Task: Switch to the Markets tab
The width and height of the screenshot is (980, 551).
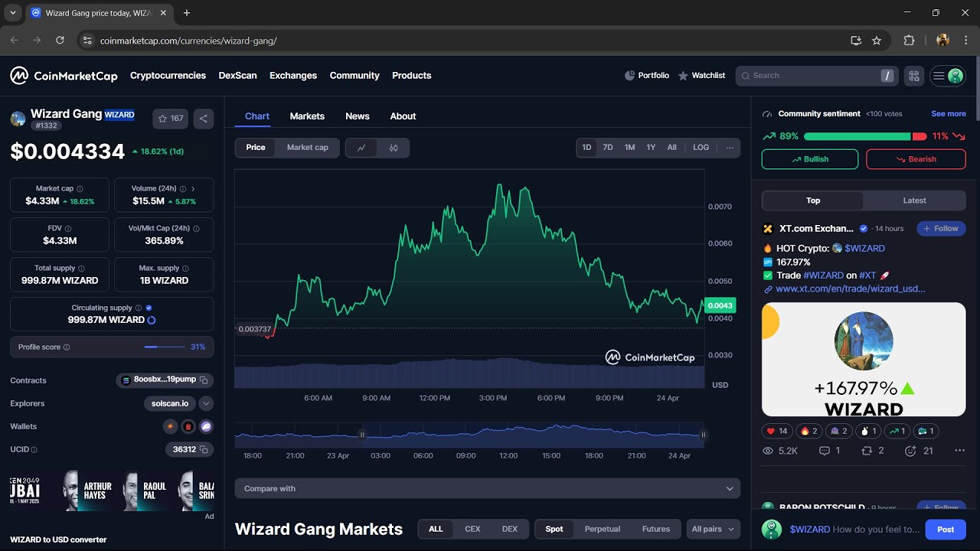Action: pos(307,116)
